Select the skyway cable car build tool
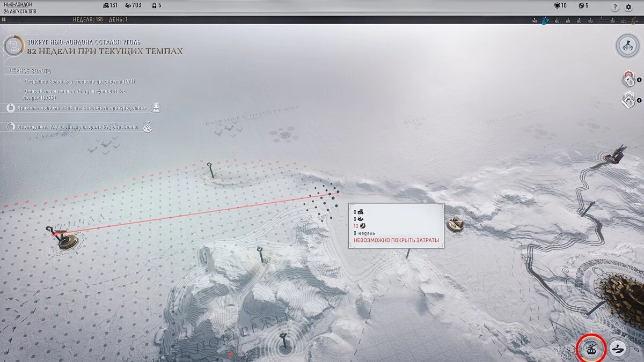 pyautogui.click(x=592, y=348)
